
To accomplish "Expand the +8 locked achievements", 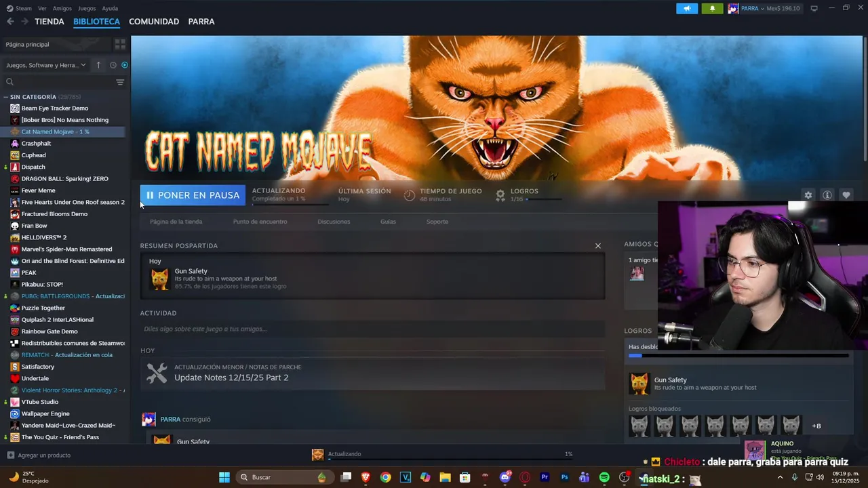I will click(x=816, y=426).
